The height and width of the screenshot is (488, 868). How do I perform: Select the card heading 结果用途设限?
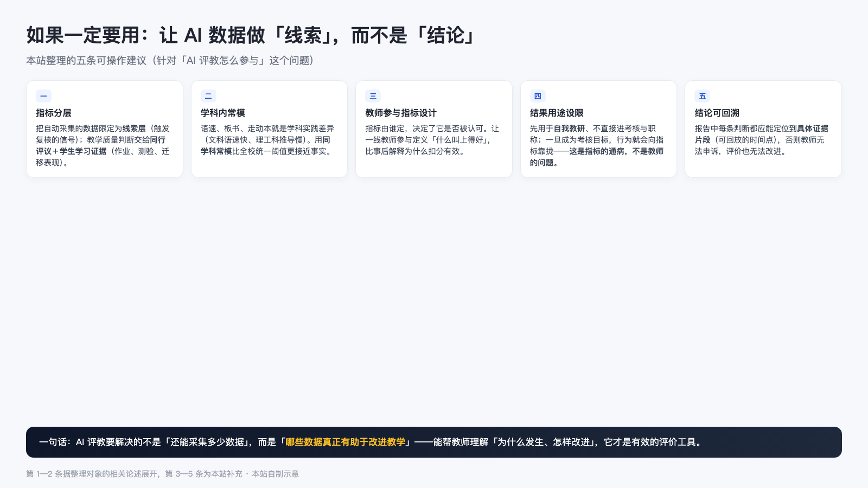coord(557,113)
